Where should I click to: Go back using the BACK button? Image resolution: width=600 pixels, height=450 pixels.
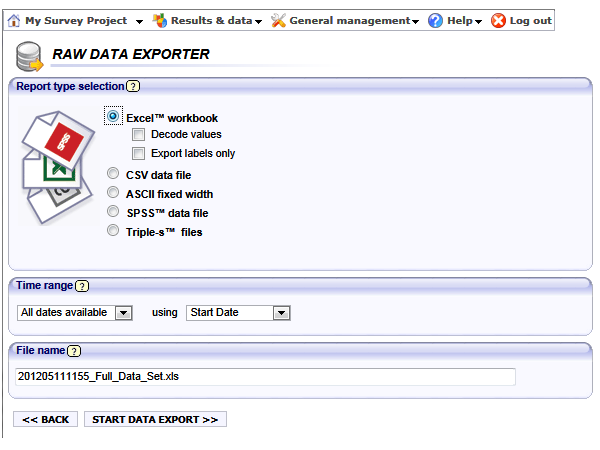point(46,419)
